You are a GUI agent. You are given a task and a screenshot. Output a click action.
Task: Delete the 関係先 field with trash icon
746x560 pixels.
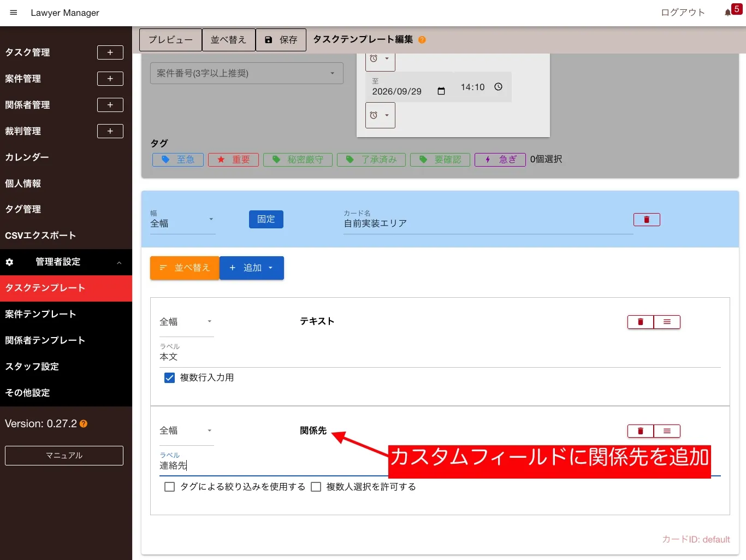[641, 431]
